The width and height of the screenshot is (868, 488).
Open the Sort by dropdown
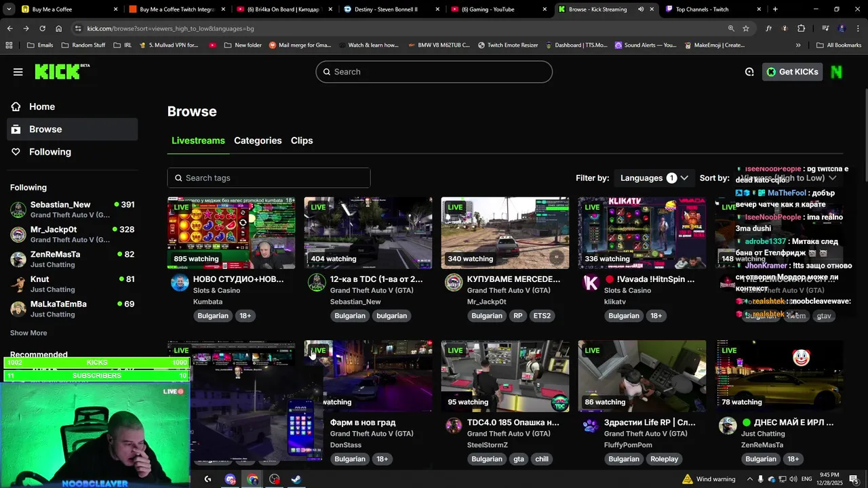click(x=790, y=178)
